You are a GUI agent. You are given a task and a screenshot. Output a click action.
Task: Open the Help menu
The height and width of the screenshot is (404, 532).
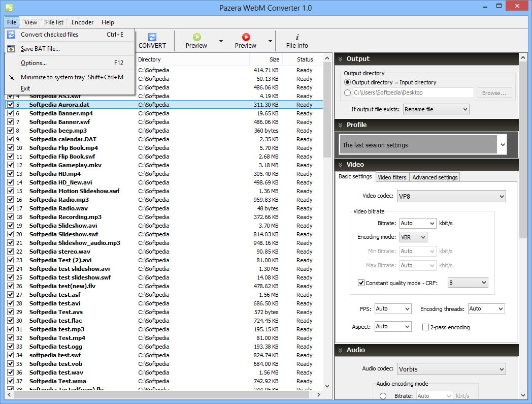(x=108, y=22)
